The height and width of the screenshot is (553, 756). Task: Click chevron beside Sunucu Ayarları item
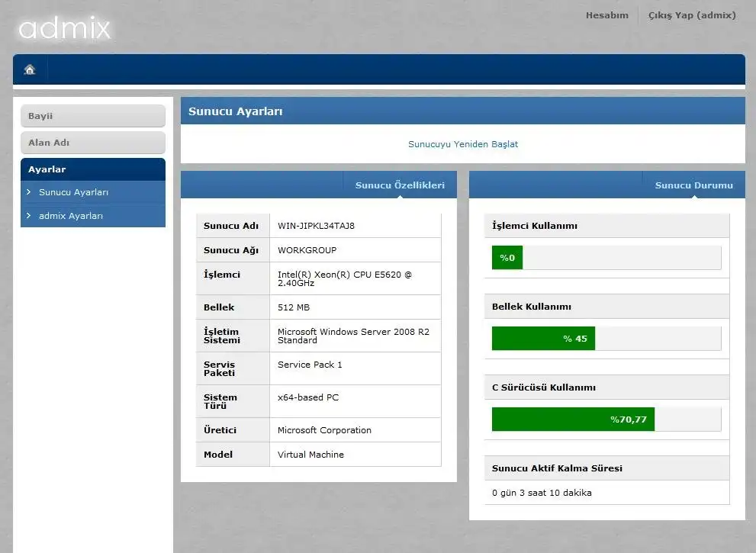tap(29, 192)
